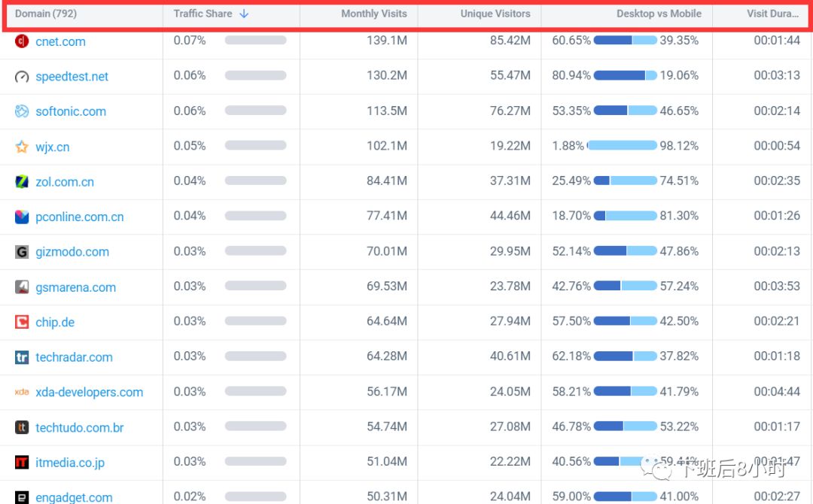Click the pconline.com.cn favicon

tap(22, 217)
